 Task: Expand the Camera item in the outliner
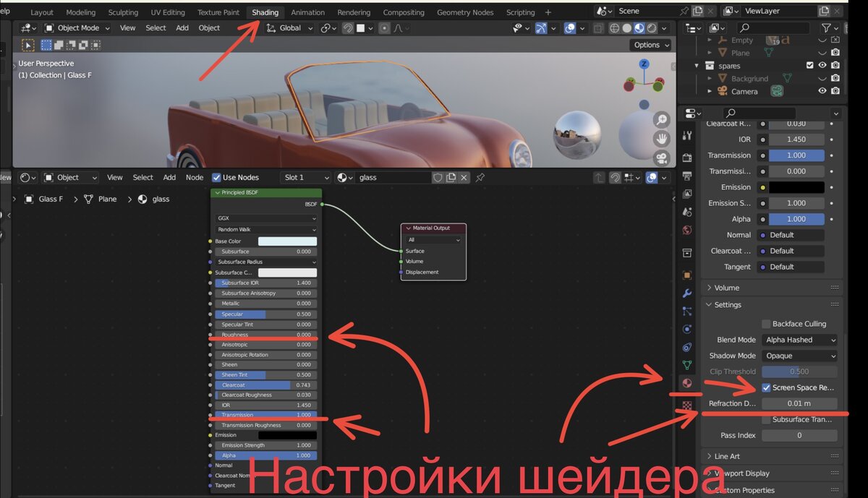click(x=711, y=90)
